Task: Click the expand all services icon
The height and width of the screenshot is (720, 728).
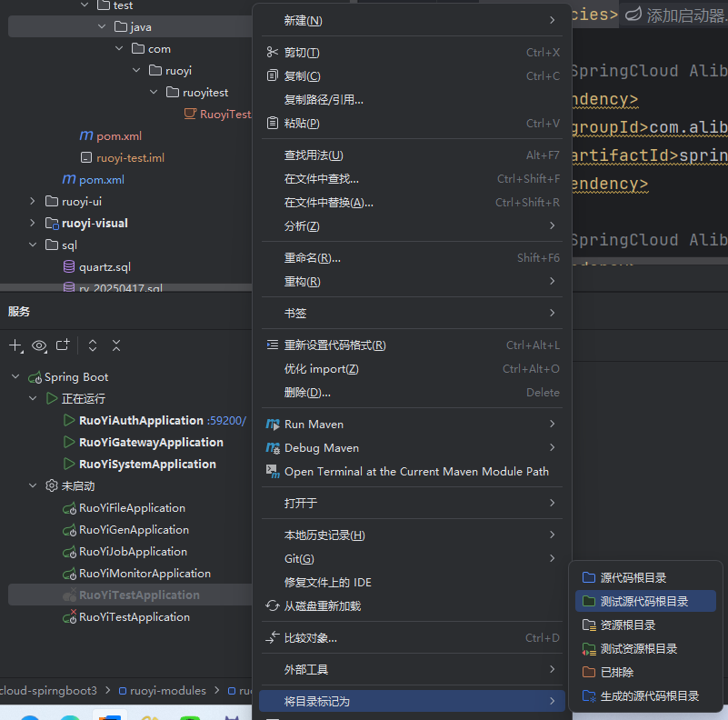Action: (x=93, y=345)
